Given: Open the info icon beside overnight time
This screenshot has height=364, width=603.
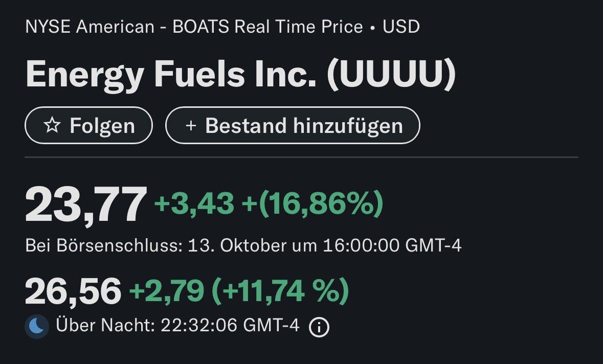Looking at the screenshot, I should click(x=319, y=327).
